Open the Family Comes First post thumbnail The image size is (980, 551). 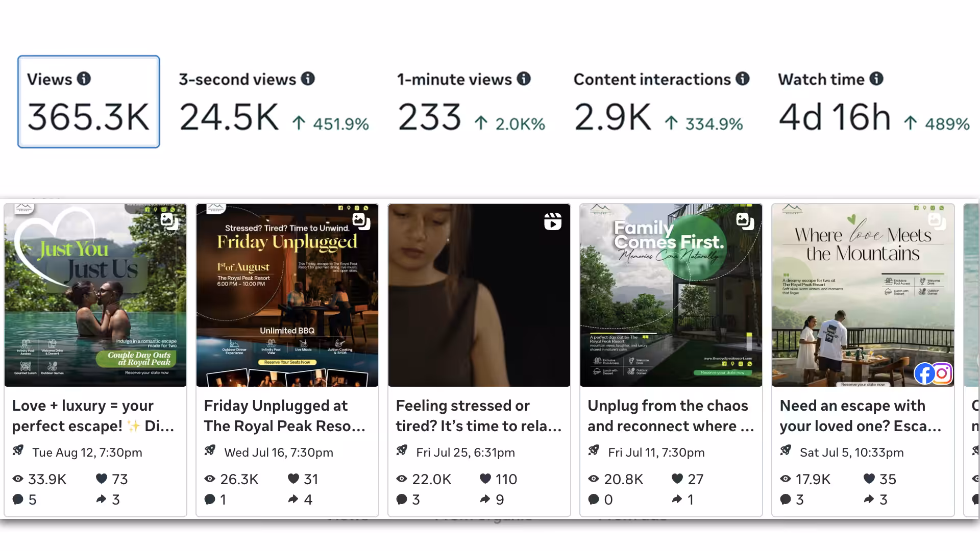671,295
